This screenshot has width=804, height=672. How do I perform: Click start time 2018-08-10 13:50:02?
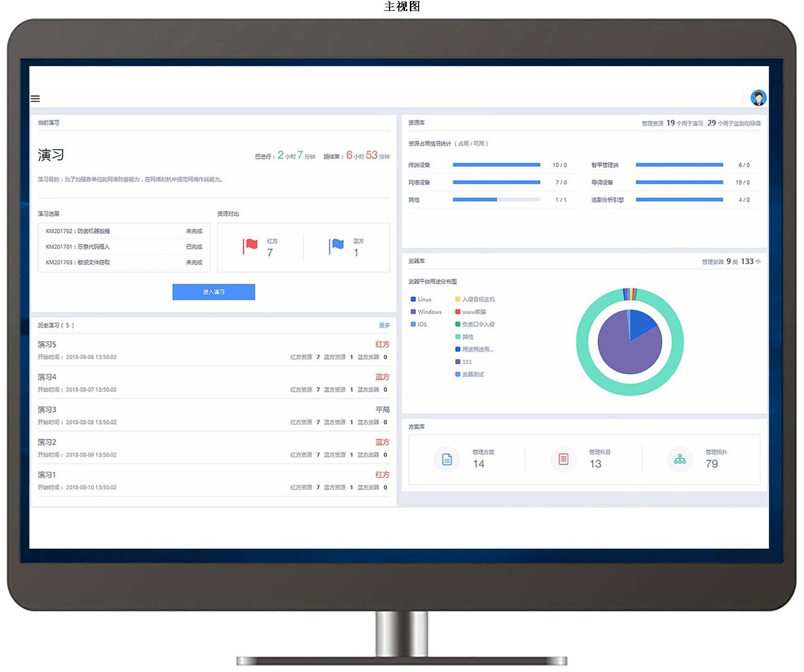[x=91, y=488]
